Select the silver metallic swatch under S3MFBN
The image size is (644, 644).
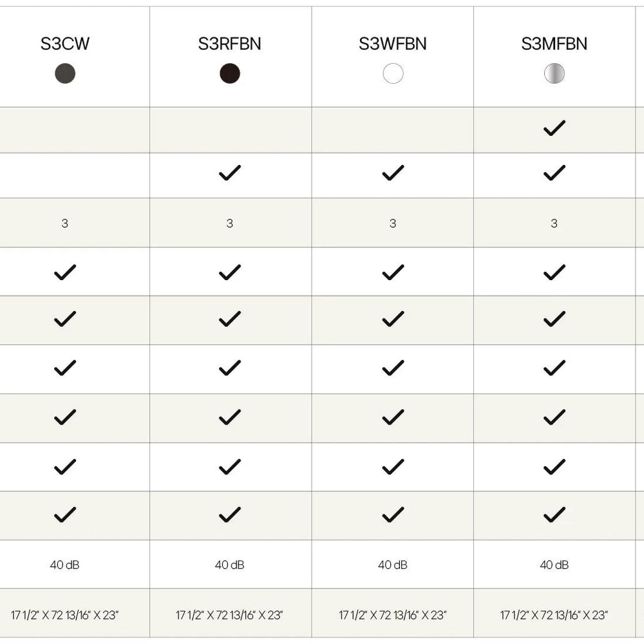click(554, 73)
